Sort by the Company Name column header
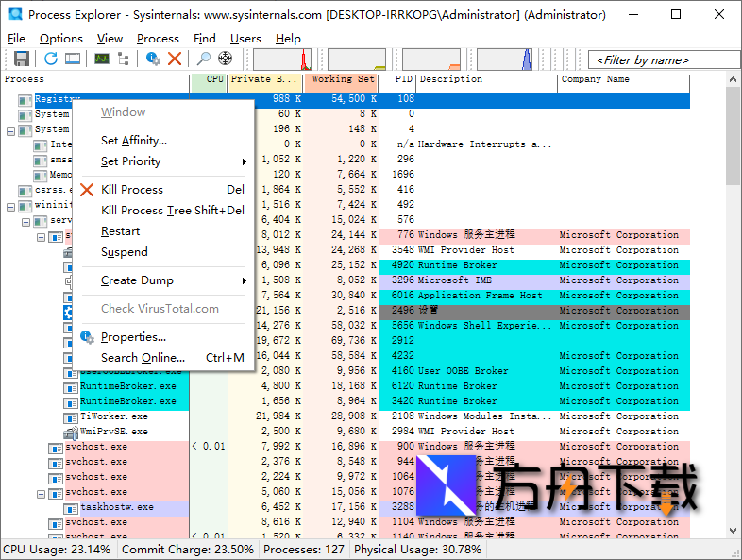Image resolution: width=742 pixels, height=560 pixels. click(x=595, y=80)
